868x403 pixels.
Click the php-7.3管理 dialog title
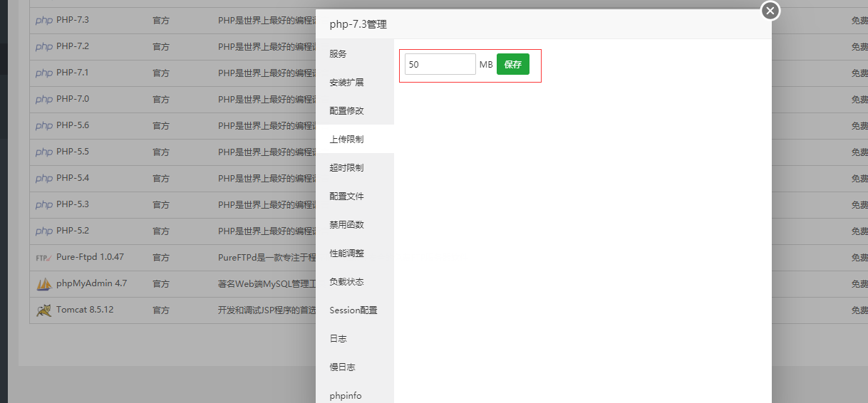tap(358, 24)
